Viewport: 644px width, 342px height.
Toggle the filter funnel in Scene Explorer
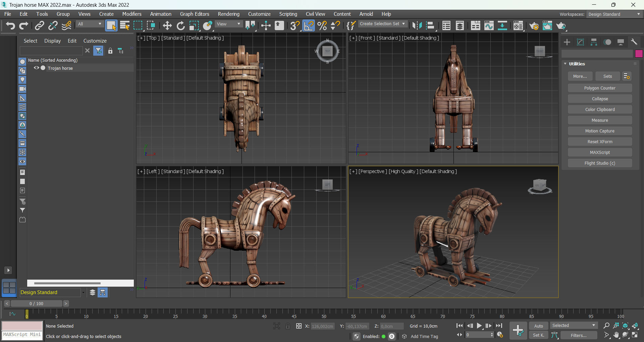[98, 51]
